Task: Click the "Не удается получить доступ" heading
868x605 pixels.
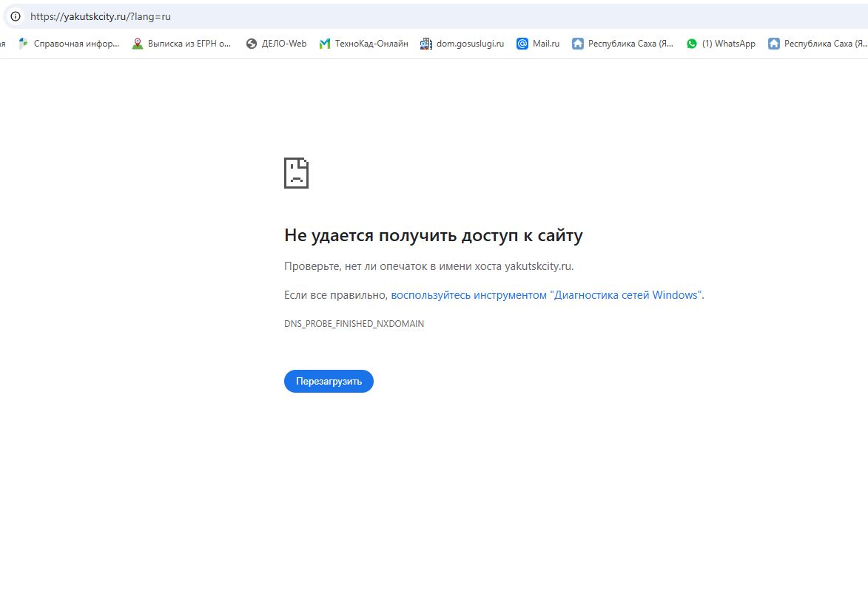Action: (433, 236)
